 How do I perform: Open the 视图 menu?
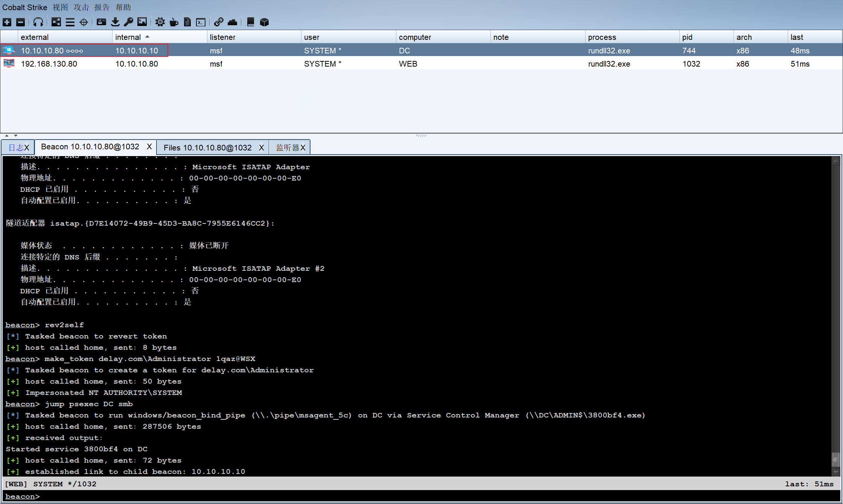[60, 7]
